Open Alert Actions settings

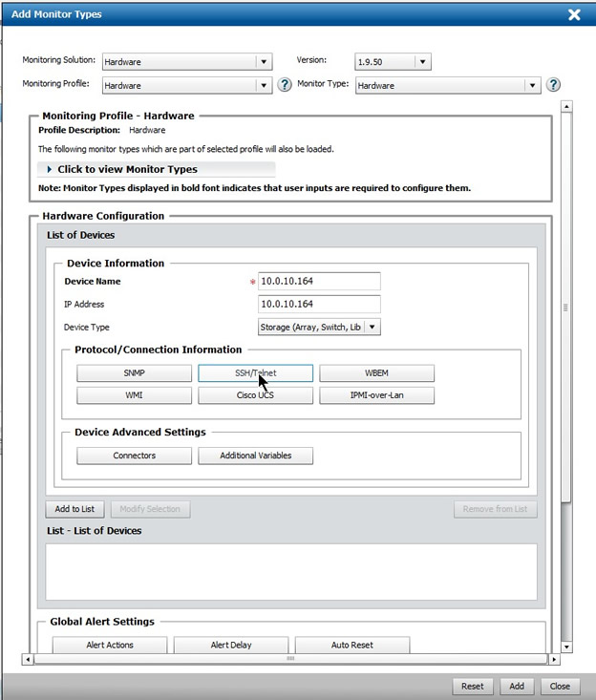pos(110,646)
